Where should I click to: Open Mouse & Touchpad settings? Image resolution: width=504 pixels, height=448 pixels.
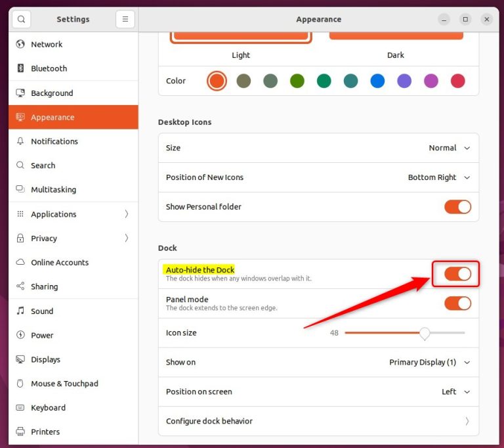[73, 384]
